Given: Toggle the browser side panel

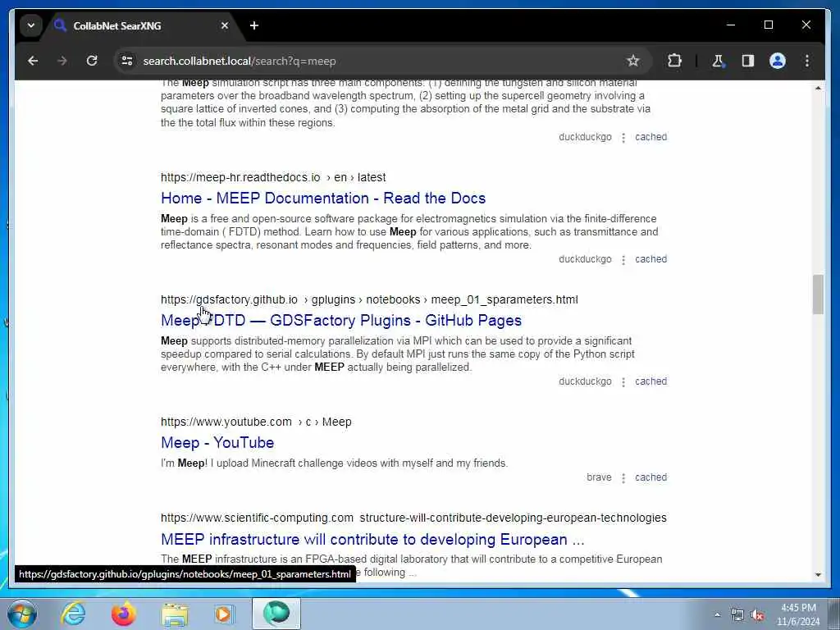Looking at the screenshot, I should pos(748,61).
